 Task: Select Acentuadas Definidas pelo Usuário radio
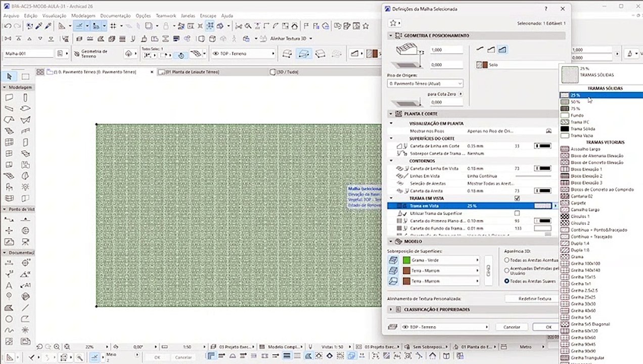coord(507,270)
